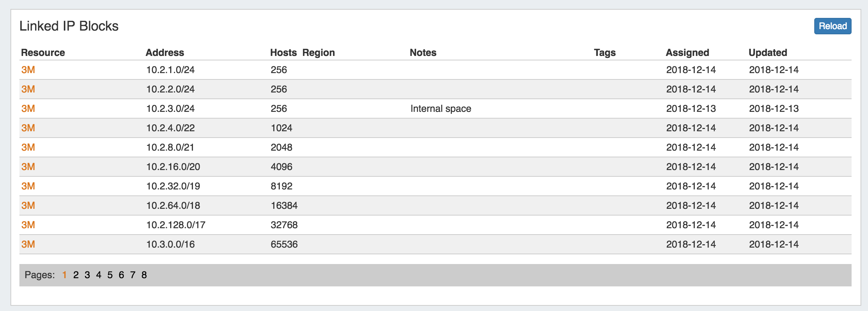Navigate to page 6
Screen dimensions: 868x311
pyautogui.click(x=121, y=275)
